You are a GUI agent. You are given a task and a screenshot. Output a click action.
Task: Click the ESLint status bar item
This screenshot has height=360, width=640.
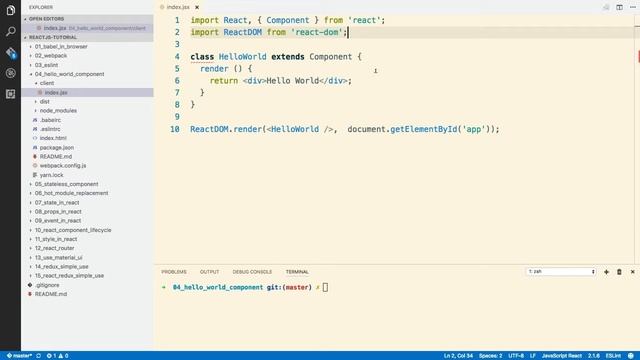point(613,356)
